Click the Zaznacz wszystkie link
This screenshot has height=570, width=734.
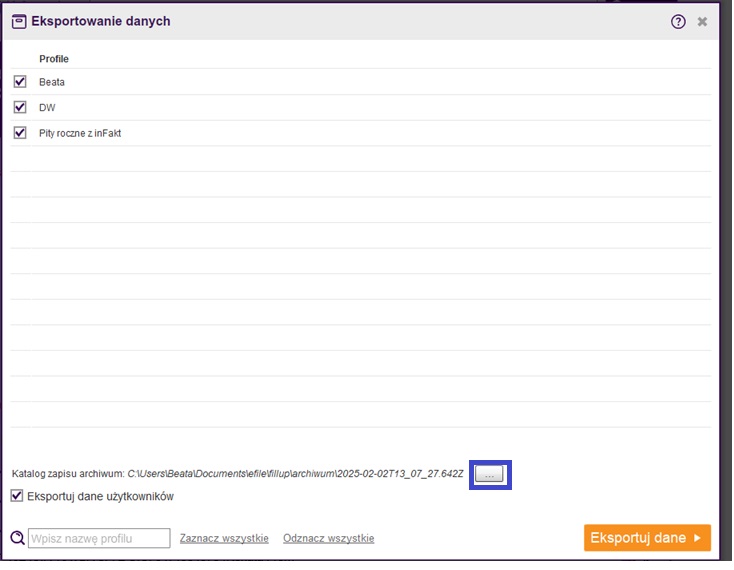click(224, 538)
